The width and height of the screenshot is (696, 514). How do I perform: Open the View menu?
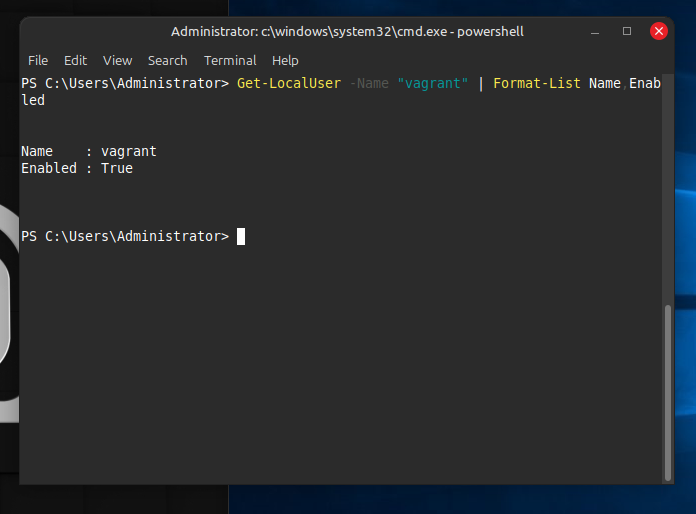117,60
